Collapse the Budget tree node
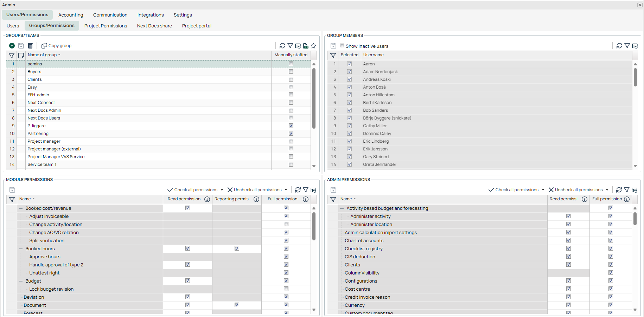 coord(21,281)
